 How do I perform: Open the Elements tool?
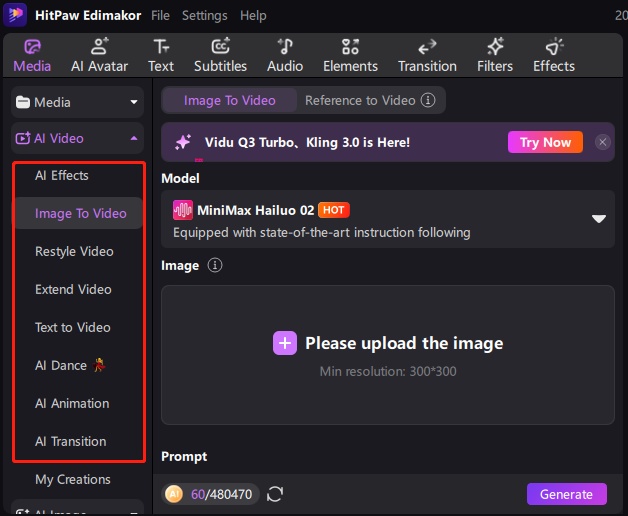point(350,56)
